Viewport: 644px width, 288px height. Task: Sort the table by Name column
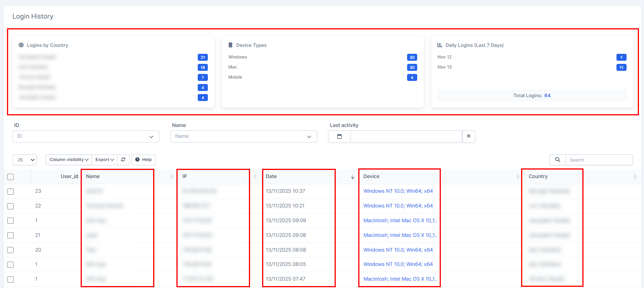pos(171,177)
